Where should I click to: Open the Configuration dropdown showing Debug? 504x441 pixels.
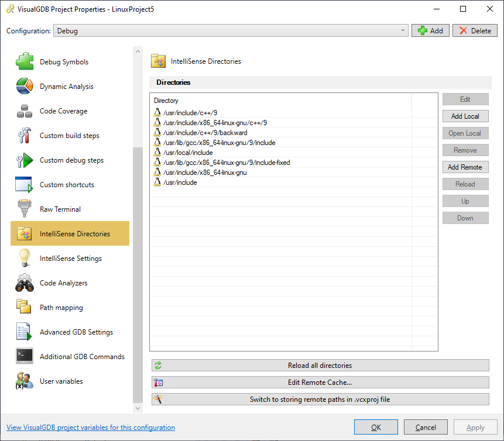[231, 30]
